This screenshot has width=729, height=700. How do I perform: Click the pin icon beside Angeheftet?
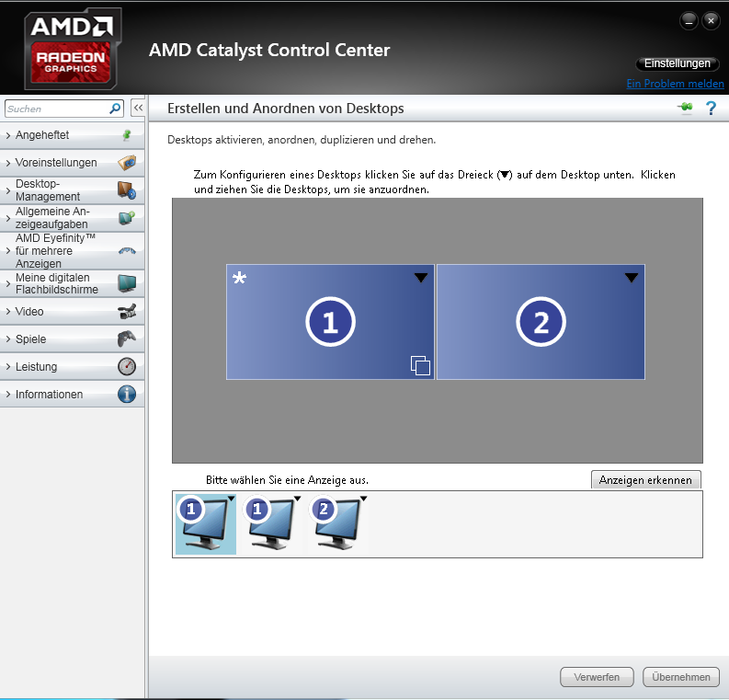click(x=127, y=135)
